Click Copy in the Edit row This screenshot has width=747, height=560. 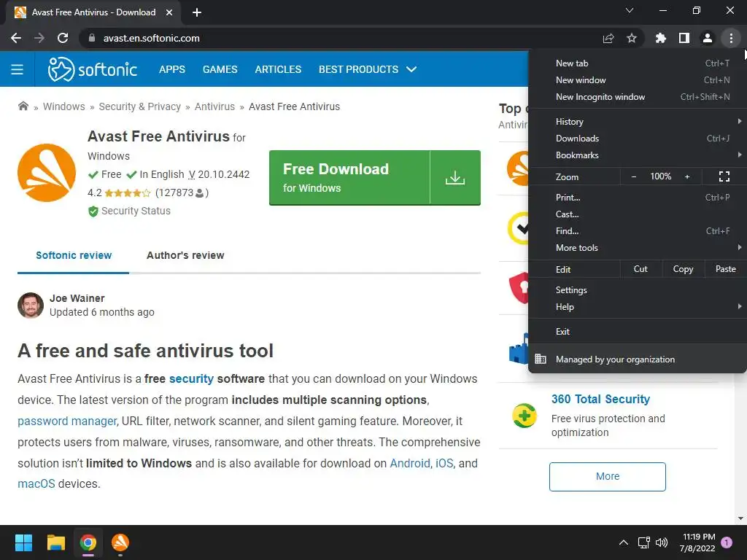click(x=683, y=269)
